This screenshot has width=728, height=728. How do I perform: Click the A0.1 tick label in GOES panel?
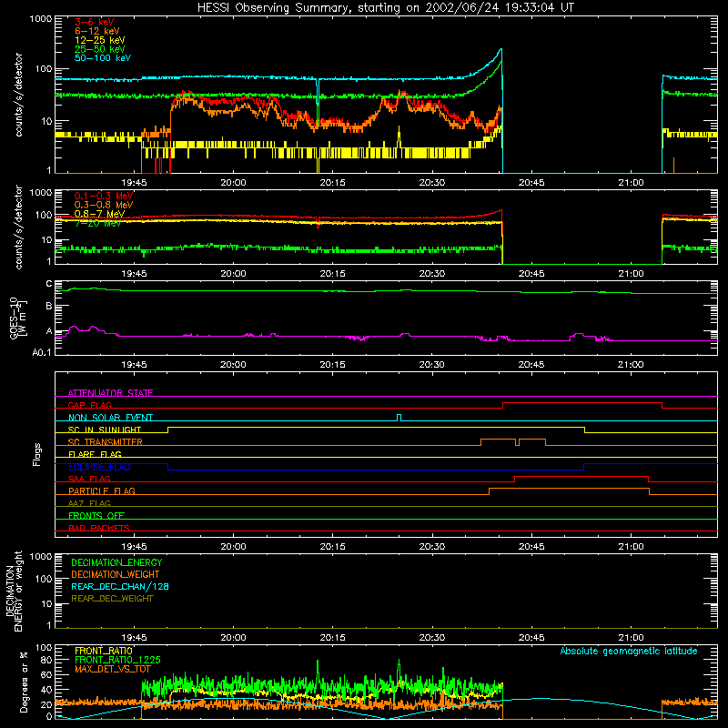coord(42,353)
